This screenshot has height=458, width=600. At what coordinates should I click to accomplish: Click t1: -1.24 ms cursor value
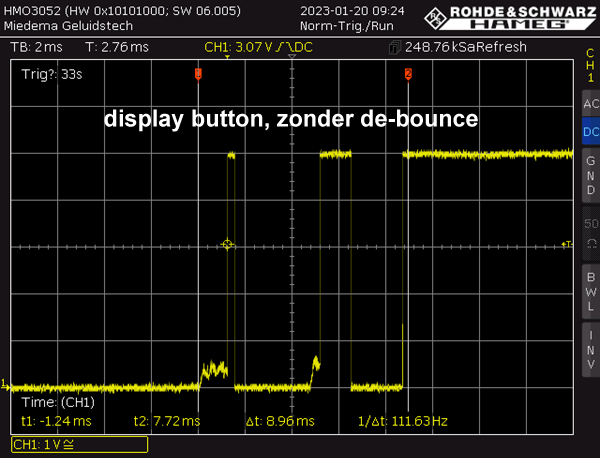pyautogui.click(x=56, y=421)
